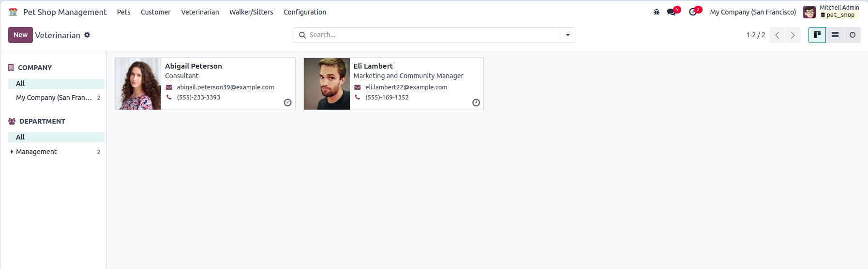
Task: Open the Pets menu
Action: click(124, 12)
